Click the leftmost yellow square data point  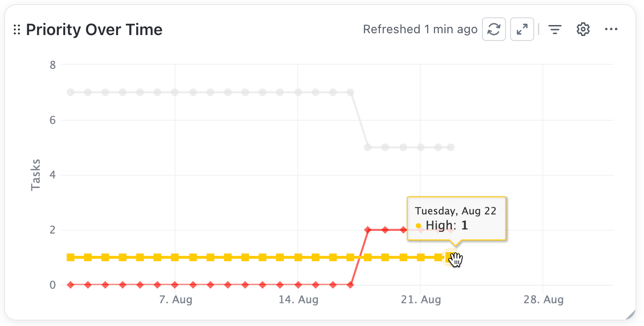tap(71, 257)
